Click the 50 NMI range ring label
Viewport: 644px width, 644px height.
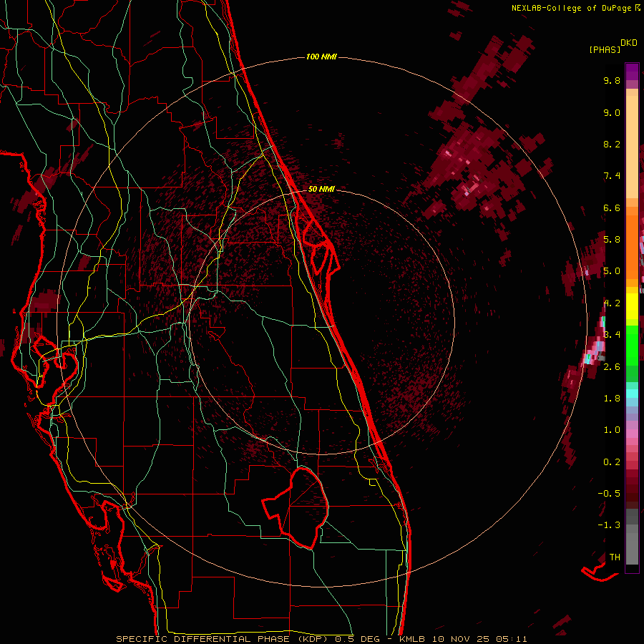(x=321, y=189)
